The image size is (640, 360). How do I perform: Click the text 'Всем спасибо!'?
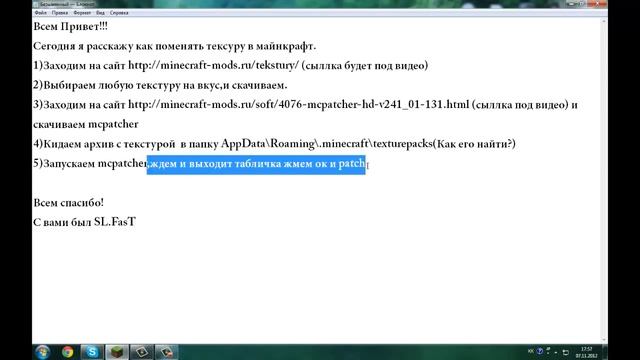(69, 202)
